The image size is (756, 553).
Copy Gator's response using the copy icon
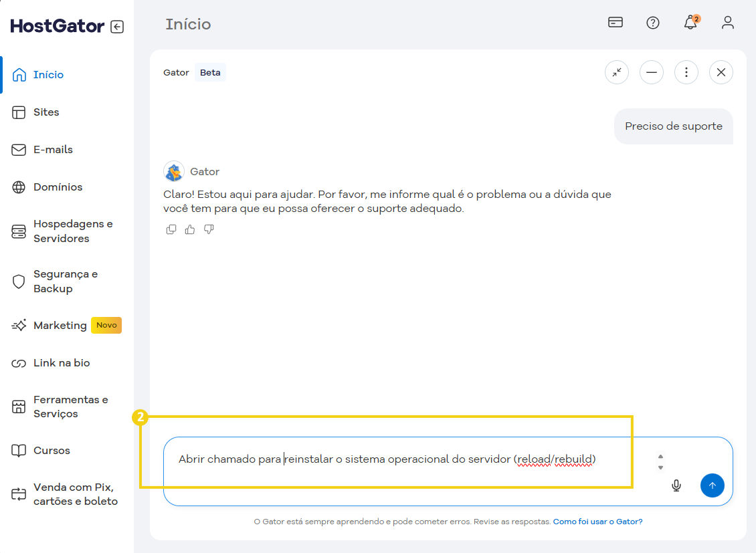pos(171,229)
